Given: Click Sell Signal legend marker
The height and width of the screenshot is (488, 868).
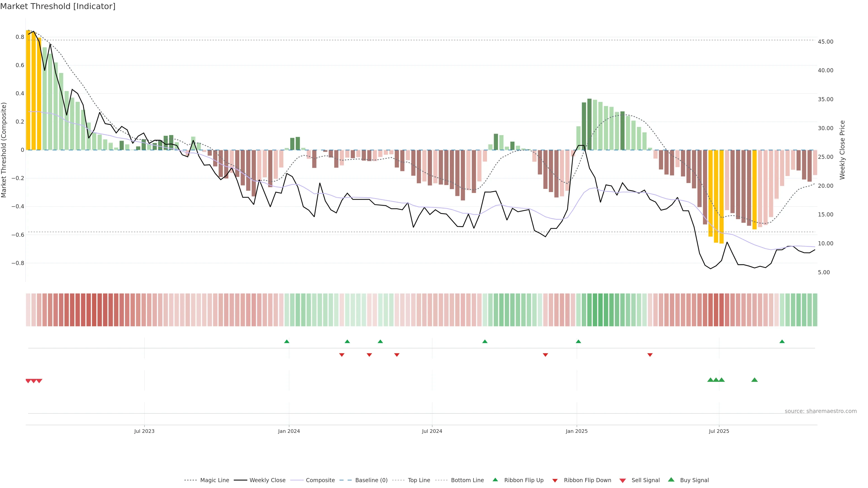Looking at the screenshot, I should [x=623, y=481].
